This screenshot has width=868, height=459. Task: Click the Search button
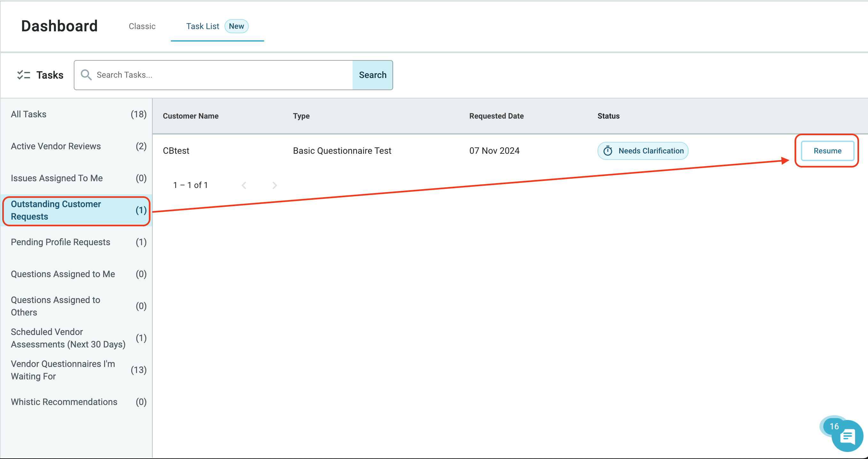(x=372, y=74)
